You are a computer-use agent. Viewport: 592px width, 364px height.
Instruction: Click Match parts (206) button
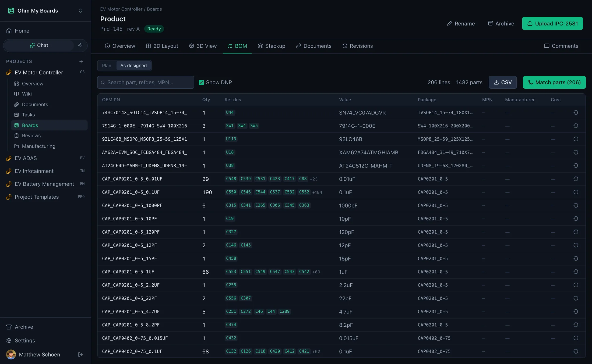point(554,82)
